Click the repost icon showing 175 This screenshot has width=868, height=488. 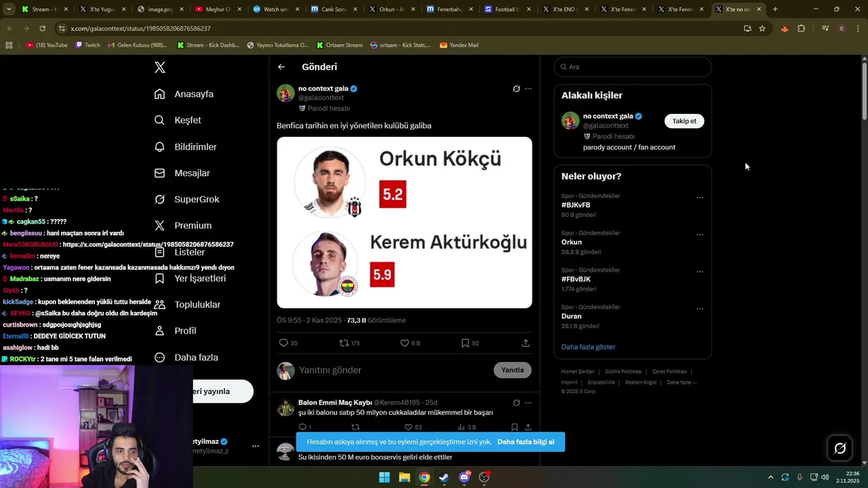coord(344,343)
